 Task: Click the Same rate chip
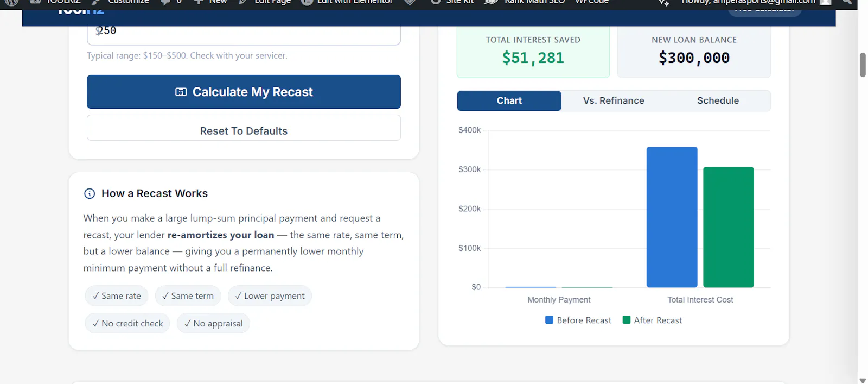117,296
